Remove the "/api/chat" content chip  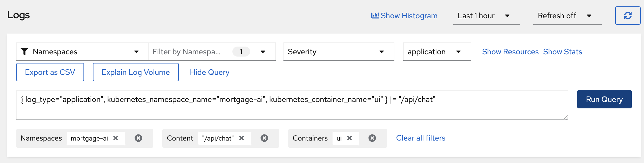click(242, 138)
